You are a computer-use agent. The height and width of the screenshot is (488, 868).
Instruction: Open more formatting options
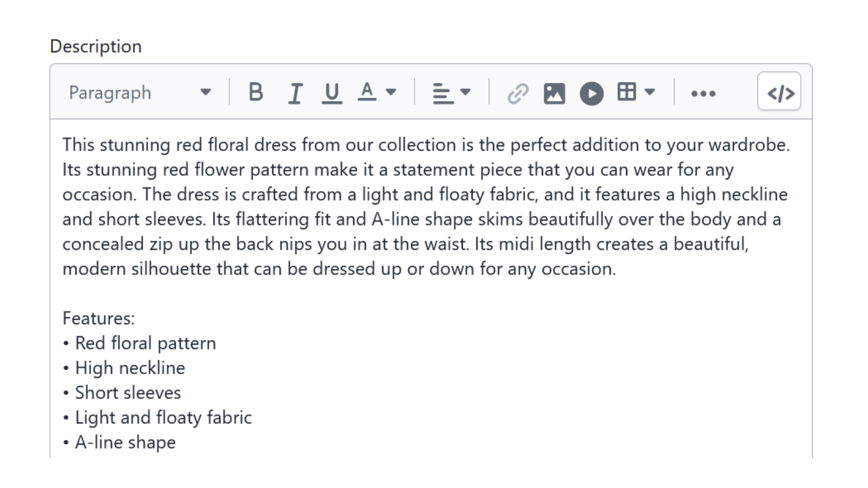[703, 93]
